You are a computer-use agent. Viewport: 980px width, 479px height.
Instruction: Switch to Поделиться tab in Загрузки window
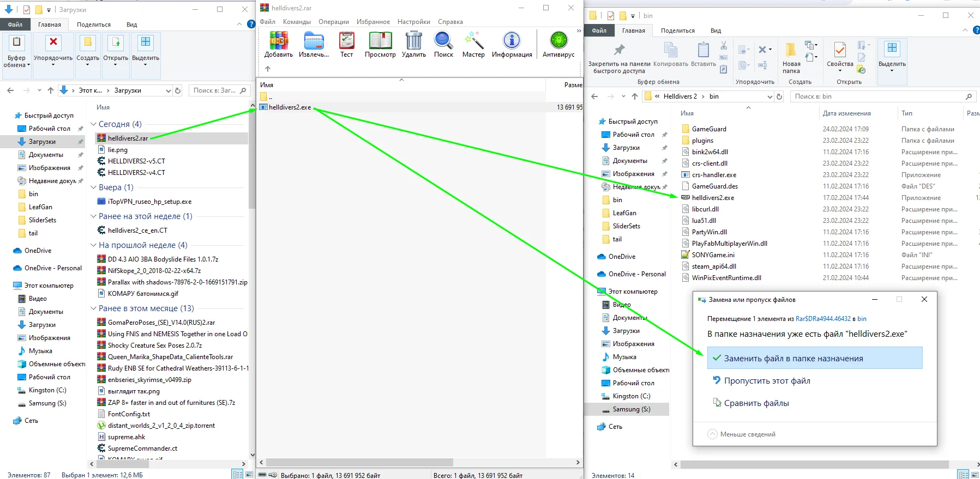[x=94, y=25]
